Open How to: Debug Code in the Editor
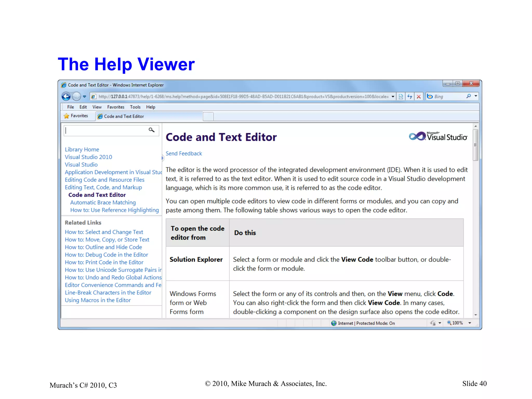This screenshot has width=532, height=399. (106, 255)
